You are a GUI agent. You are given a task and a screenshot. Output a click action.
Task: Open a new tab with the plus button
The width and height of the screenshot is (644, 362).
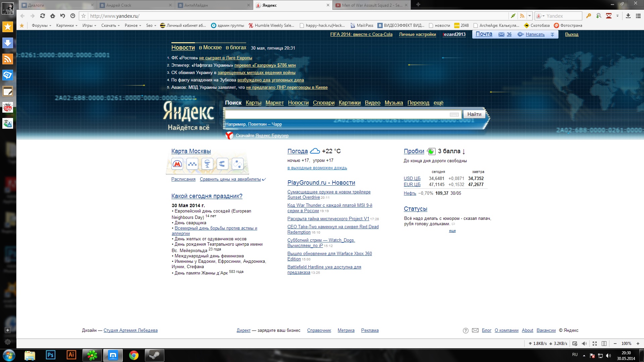(x=418, y=5)
